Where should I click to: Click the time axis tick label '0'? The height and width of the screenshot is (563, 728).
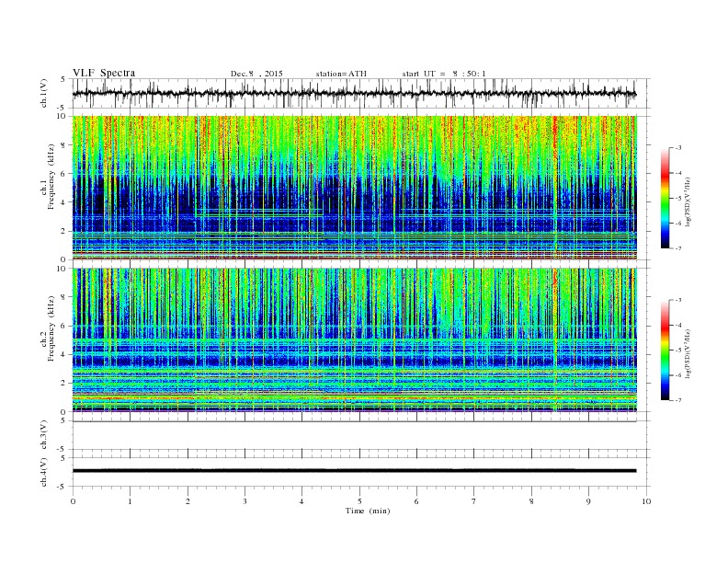coord(73,501)
